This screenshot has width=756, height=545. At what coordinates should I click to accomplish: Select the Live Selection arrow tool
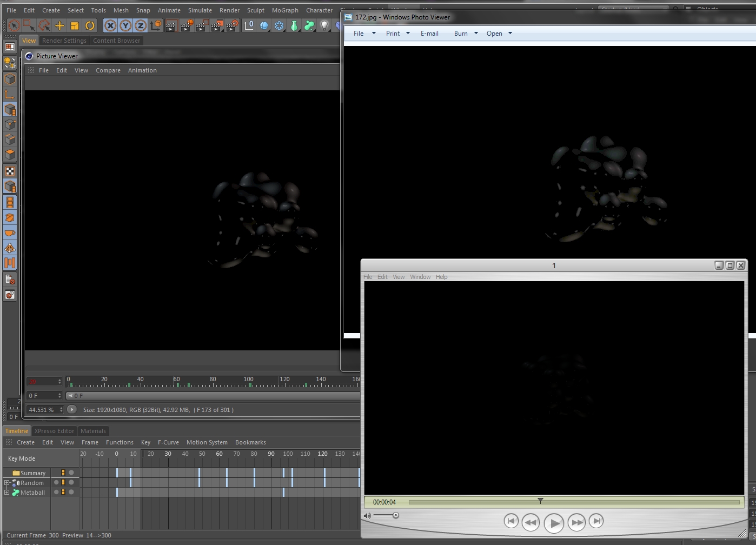click(x=14, y=25)
